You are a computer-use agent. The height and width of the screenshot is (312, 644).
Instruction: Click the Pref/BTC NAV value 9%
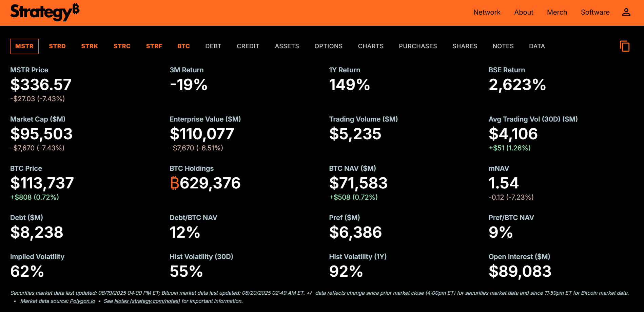501,232
